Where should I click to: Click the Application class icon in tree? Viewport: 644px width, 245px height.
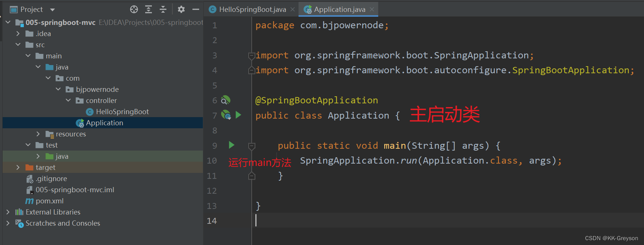80,123
